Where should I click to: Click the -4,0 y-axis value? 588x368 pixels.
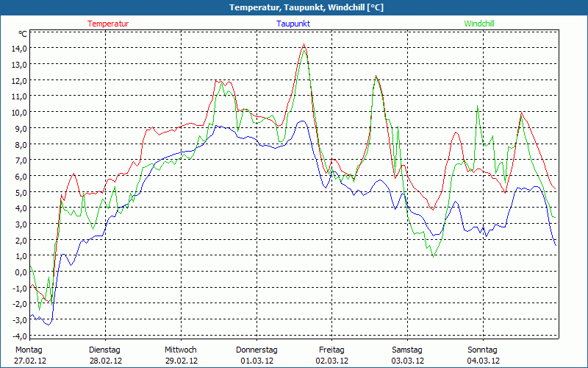point(20,336)
